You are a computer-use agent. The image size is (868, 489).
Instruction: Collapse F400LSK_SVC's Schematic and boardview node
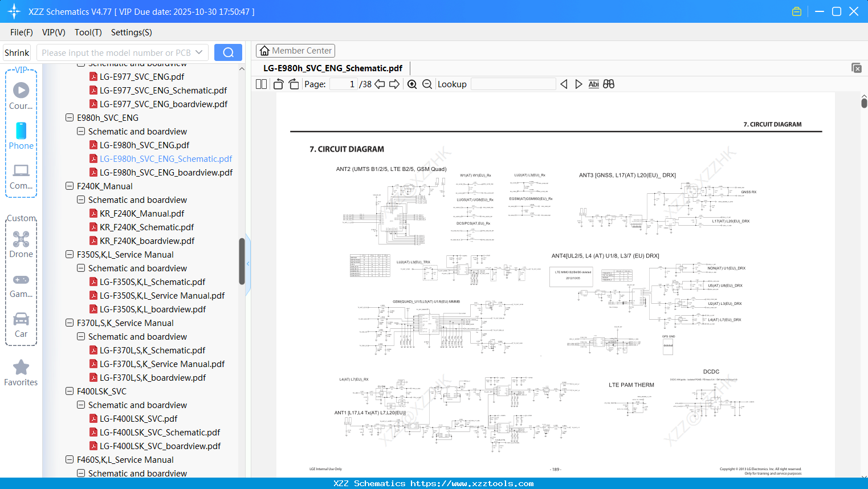click(x=80, y=405)
